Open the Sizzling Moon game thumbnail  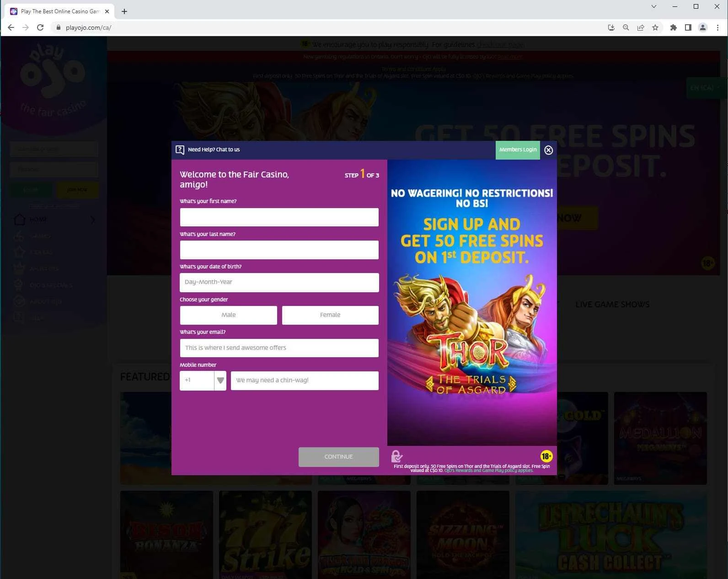(x=463, y=535)
